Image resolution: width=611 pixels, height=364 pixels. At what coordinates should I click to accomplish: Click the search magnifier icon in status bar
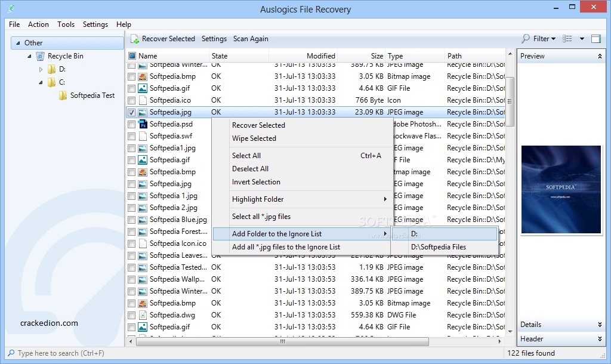pyautogui.click(x=11, y=353)
